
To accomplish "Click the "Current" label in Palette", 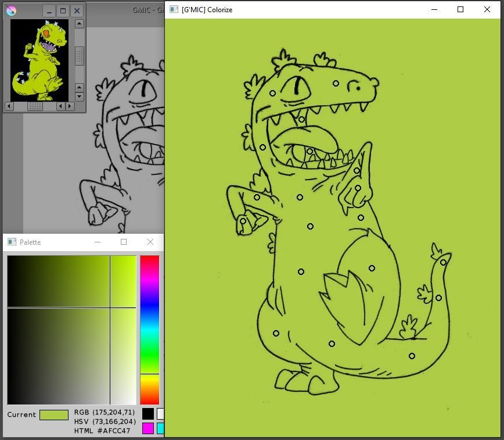I will coord(21,414).
